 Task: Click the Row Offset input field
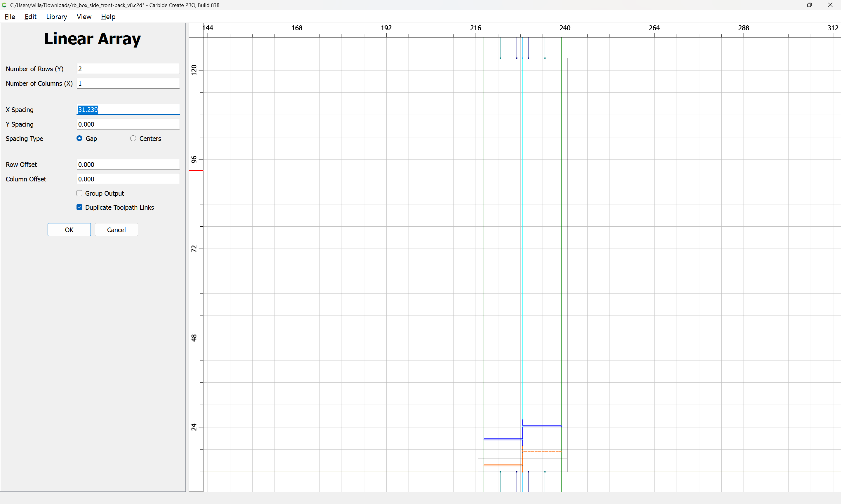(128, 164)
